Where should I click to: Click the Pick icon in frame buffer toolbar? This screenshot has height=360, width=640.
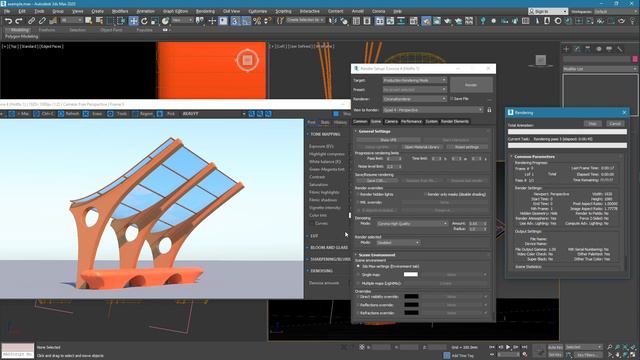point(160,114)
